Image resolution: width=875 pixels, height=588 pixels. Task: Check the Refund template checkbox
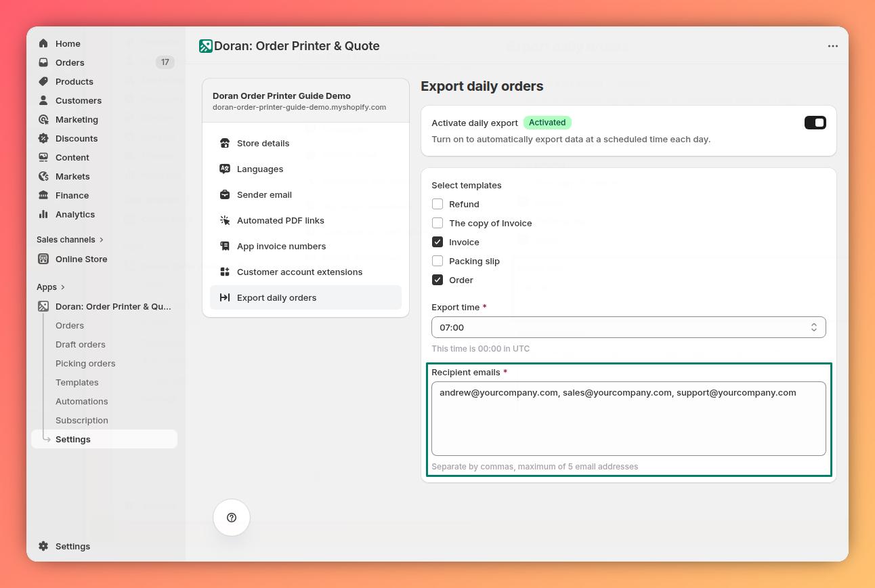438,204
